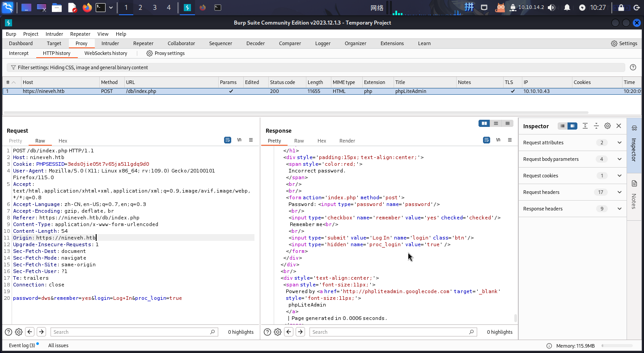This screenshot has width=644, height=353.
Task: Open the file manager folder icon
Action: pos(56,7)
